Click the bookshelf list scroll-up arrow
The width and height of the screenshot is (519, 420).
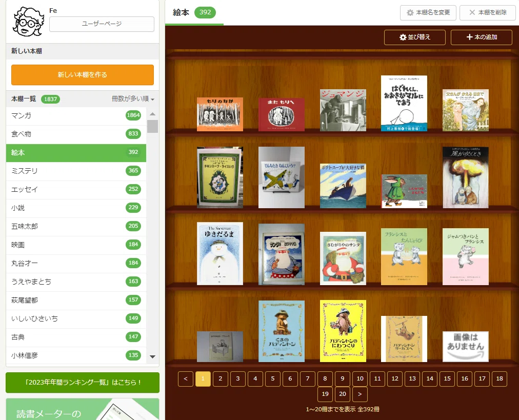click(x=153, y=114)
